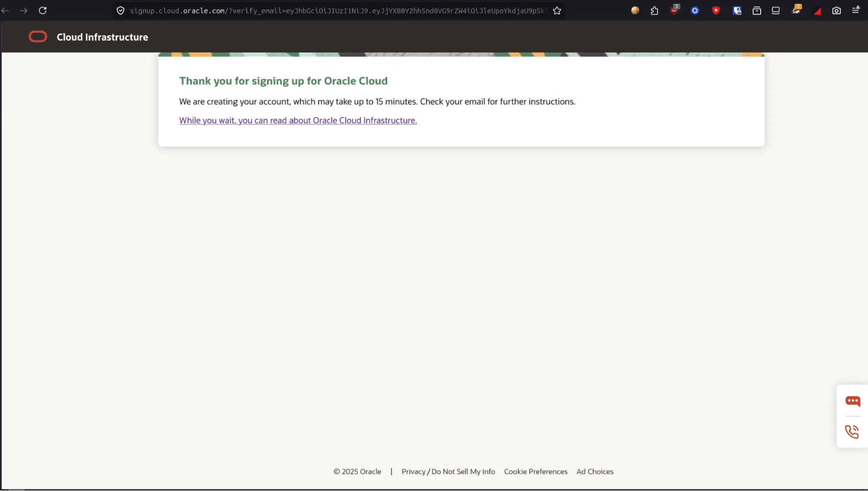Open Privacy / Do Not Sell My Info

pyautogui.click(x=448, y=471)
